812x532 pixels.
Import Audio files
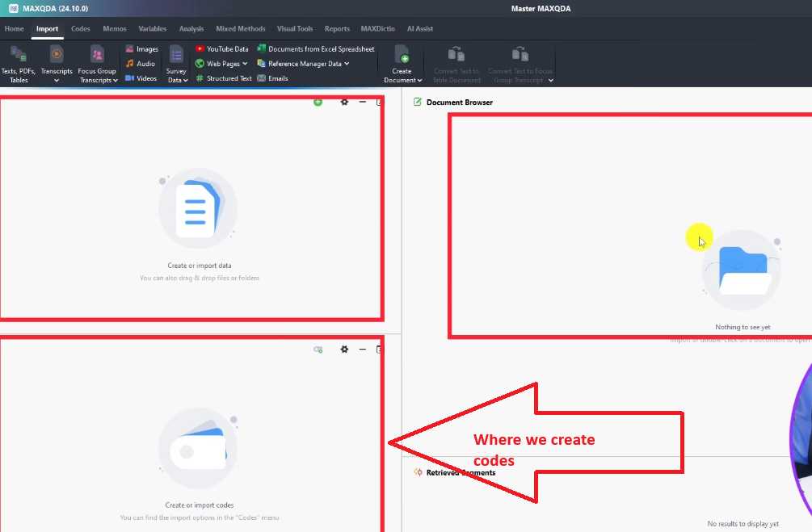pos(141,64)
